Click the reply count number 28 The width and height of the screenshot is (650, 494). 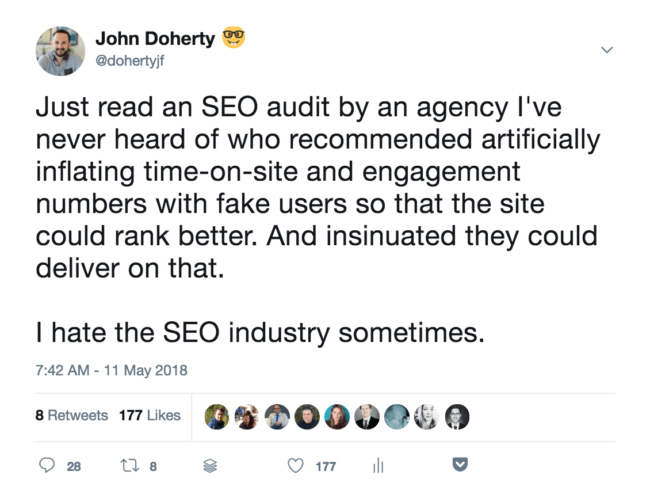pos(74,467)
